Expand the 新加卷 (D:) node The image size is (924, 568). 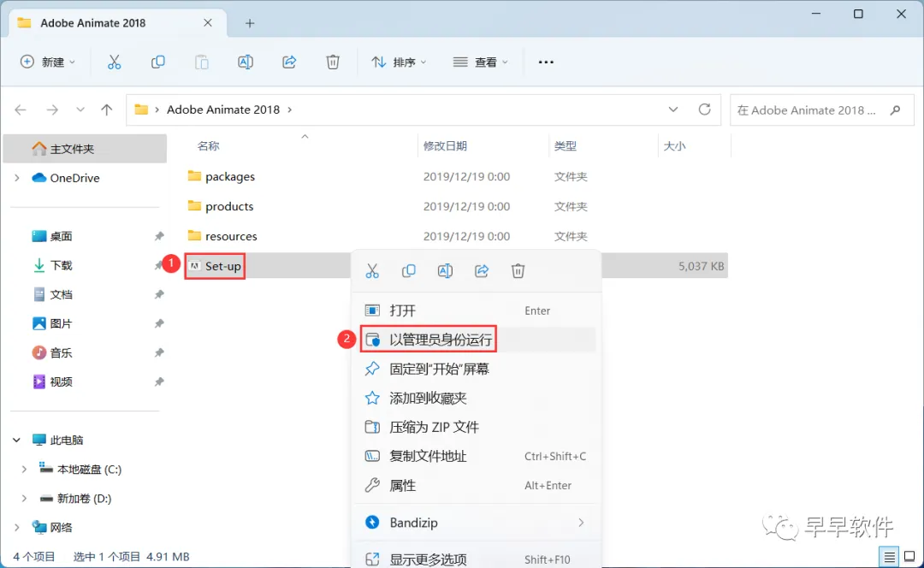(24, 499)
